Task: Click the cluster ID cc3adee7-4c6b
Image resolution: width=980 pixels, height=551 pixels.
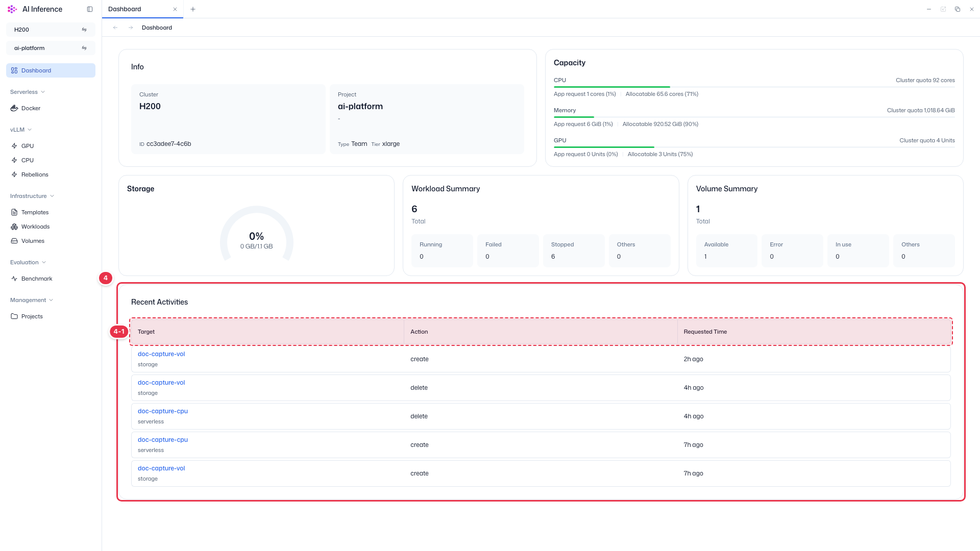Action: coord(168,144)
